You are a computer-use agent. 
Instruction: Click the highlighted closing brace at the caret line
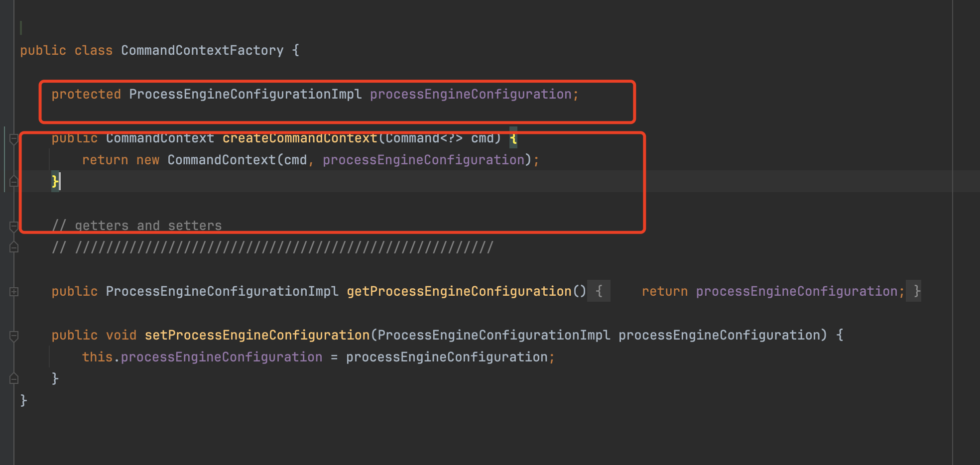click(55, 181)
